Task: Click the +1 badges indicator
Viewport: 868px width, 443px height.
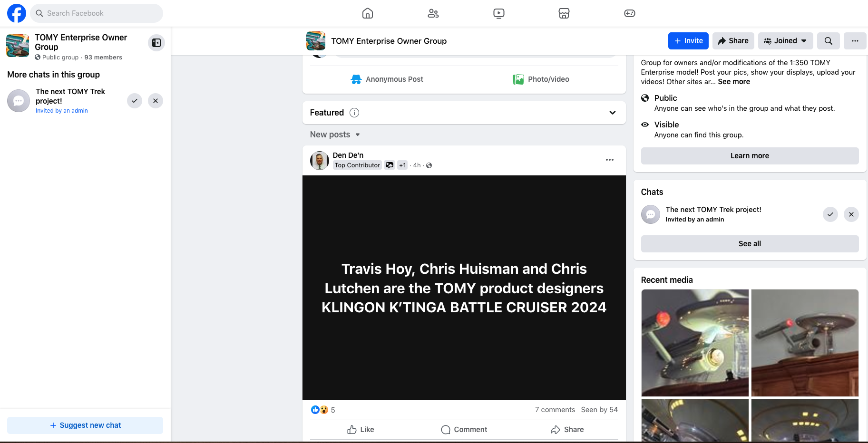Action: 402,165
